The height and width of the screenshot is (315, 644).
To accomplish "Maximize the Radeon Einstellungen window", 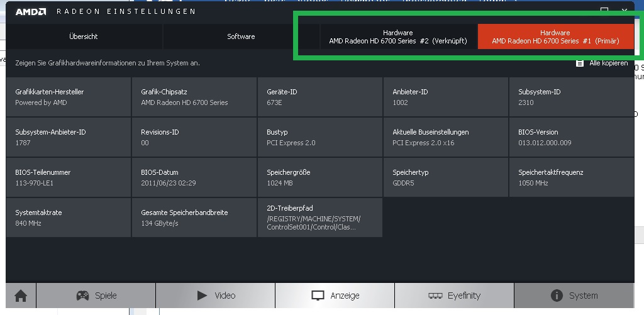I will click(604, 10).
